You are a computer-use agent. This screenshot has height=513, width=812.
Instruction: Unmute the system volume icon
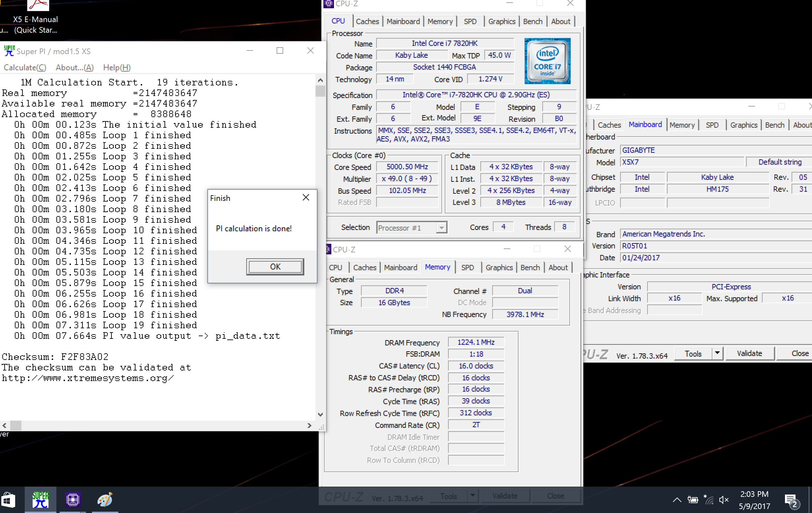point(724,500)
